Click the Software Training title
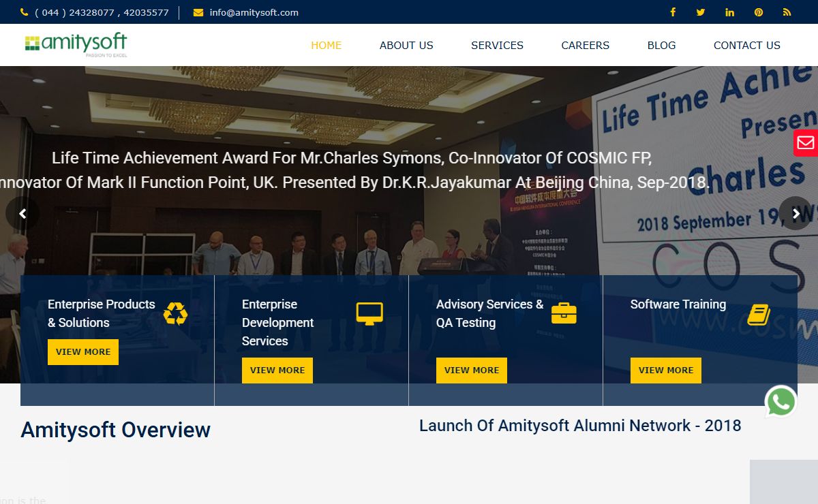This screenshot has width=818, height=504. (678, 304)
